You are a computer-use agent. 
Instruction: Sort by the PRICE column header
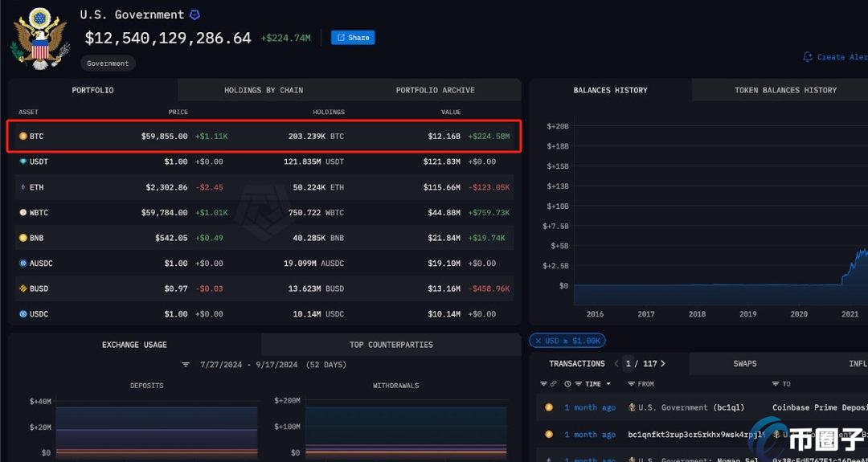click(x=178, y=112)
